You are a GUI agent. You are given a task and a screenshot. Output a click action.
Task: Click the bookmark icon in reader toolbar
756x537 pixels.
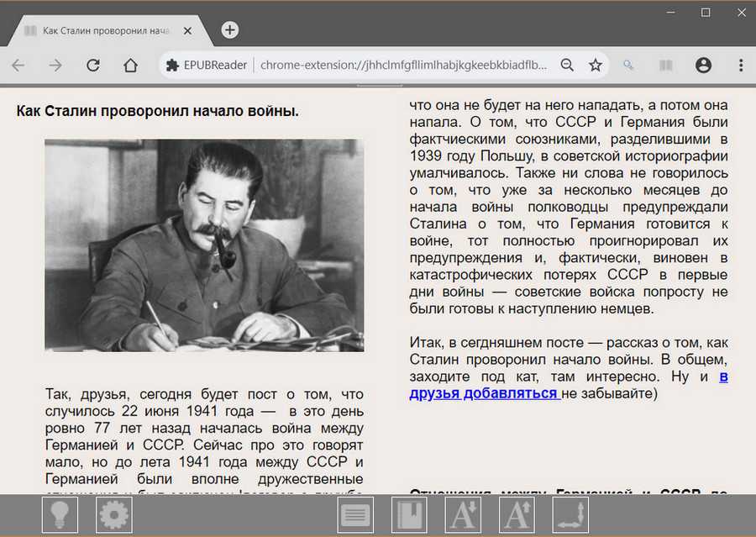[409, 514]
